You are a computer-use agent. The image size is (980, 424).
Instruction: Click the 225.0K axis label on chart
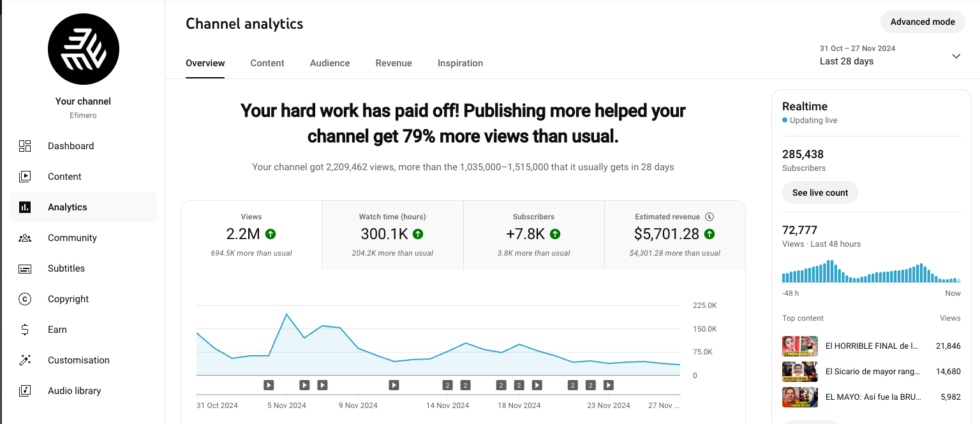pyautogui.click(x=705, y=305)
